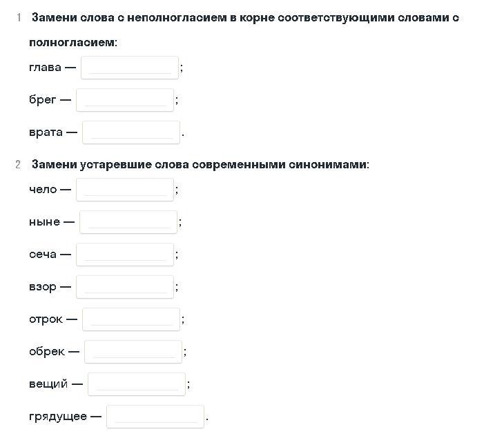Click the task 2 heading about устаревшие слова

(201, 164)
